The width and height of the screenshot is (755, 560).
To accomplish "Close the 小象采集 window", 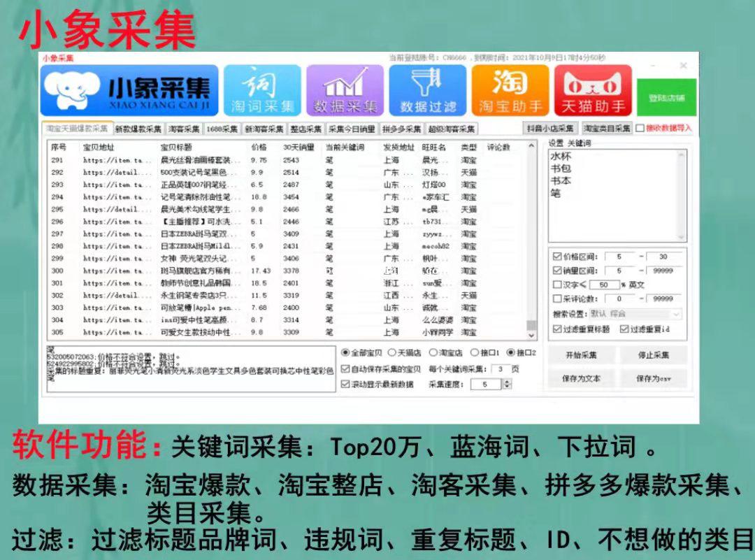I will pyautogui.click(x=683, y=65).
